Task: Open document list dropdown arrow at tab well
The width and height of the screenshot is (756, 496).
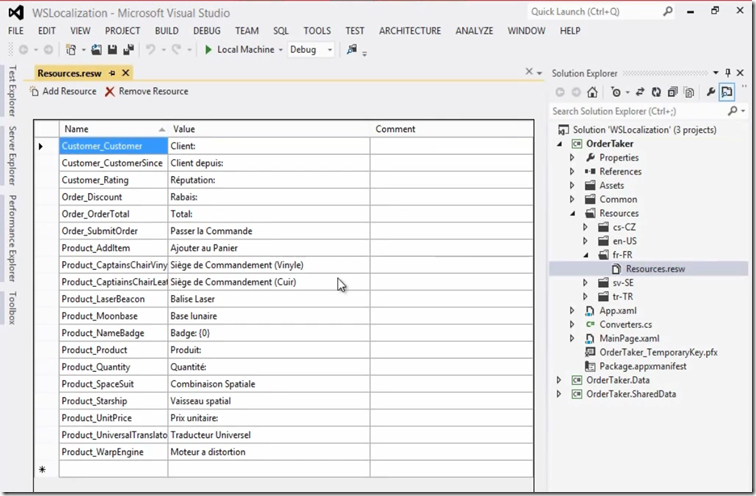Action: tap(540, 73)
